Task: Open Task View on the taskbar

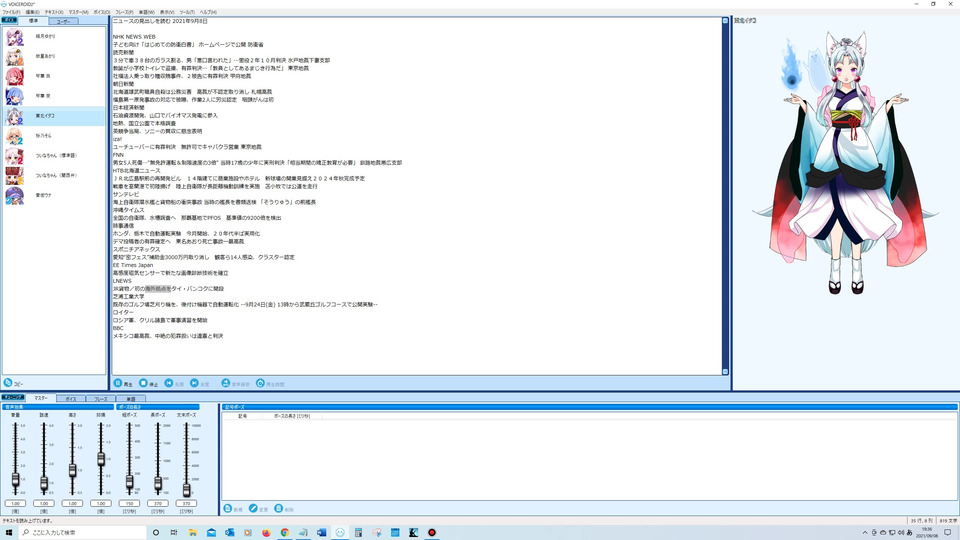Action: pos(174,533)
